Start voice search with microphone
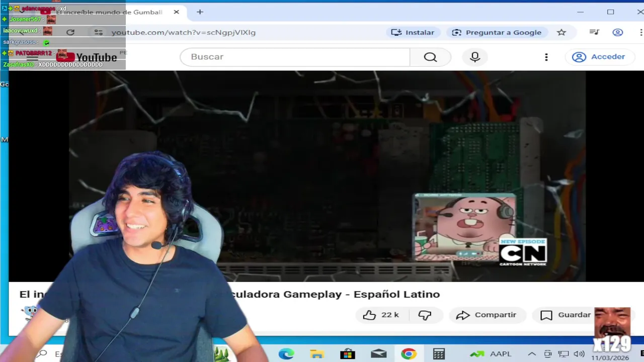 pyautogui.click(x=475, y=57)
